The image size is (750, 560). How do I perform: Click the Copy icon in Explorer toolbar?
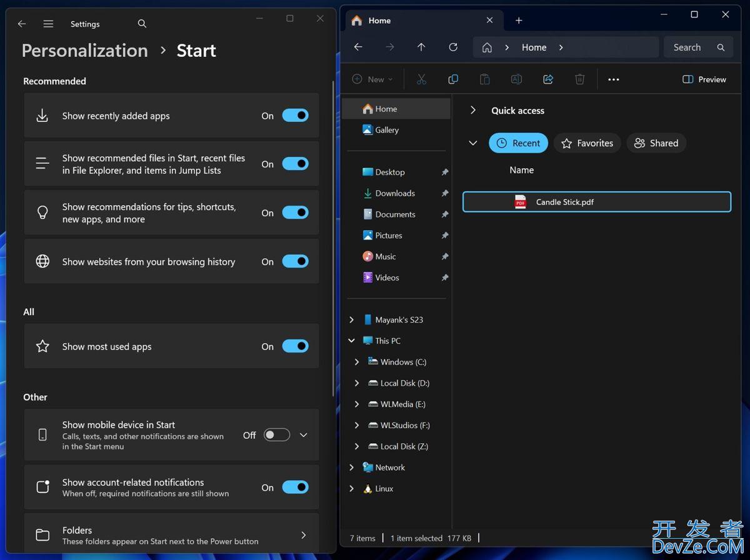tap(453, 79)
